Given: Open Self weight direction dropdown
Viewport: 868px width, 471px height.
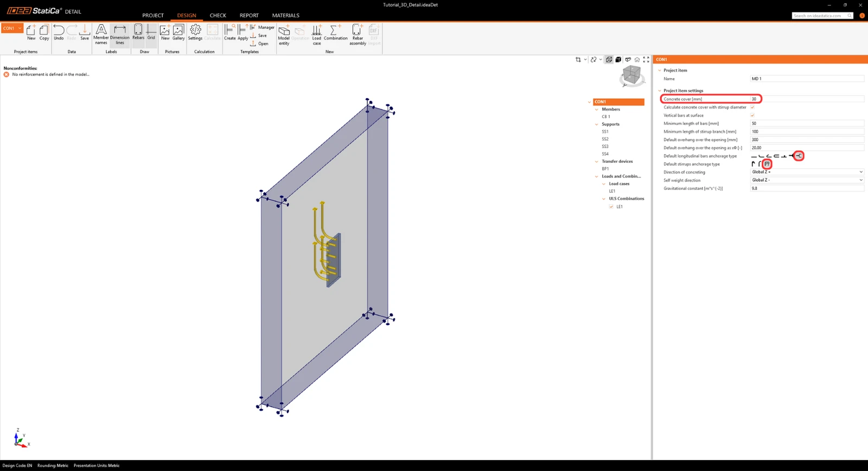Looking at the screenshot, I should tap(807, 180).
